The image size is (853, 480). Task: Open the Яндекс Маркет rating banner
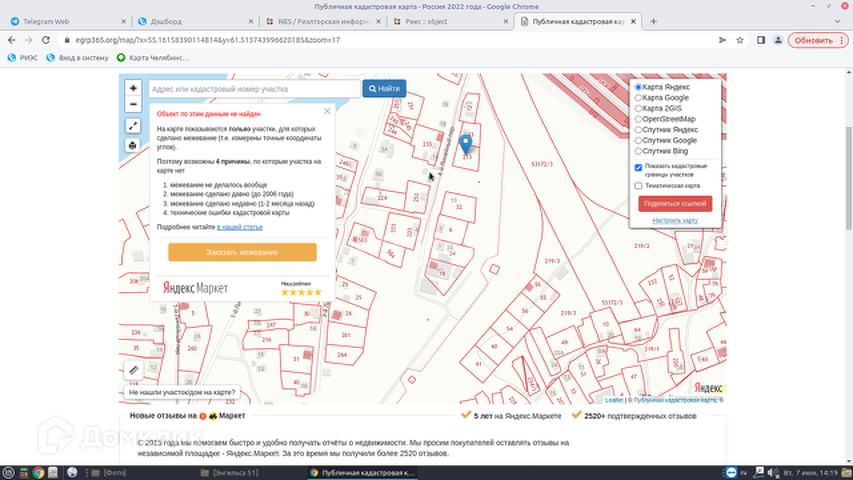(242, 288)
